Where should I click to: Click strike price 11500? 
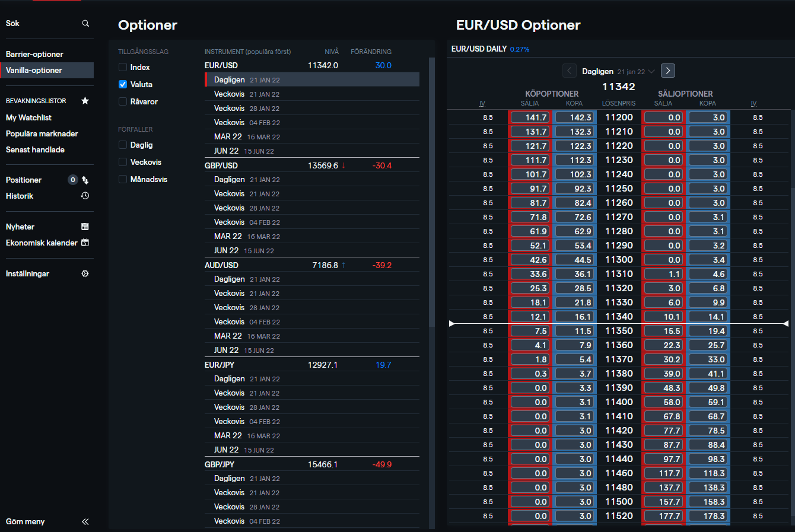619,502
